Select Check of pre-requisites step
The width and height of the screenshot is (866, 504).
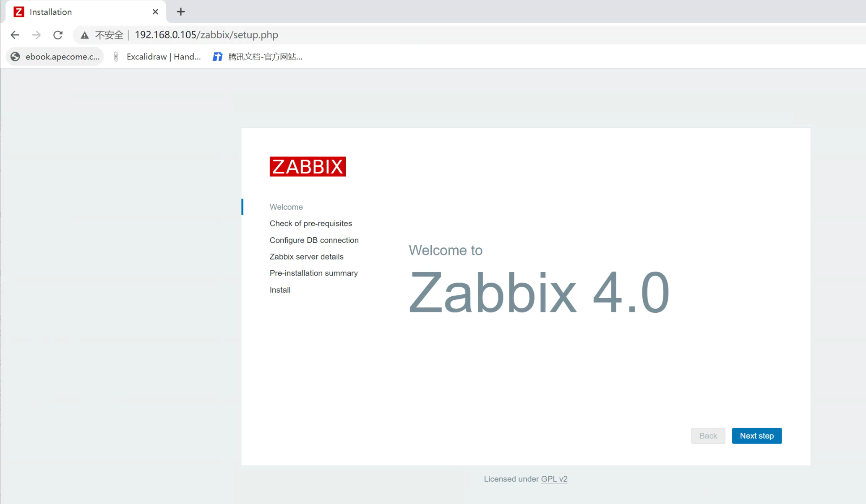pos(310,223)
